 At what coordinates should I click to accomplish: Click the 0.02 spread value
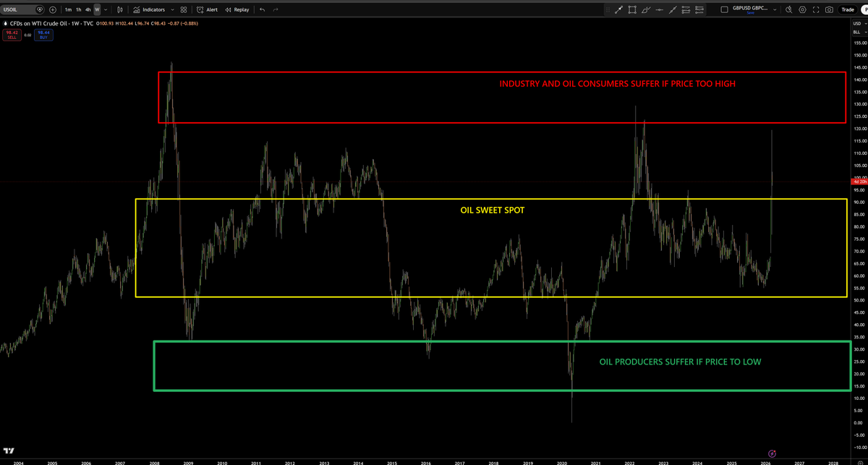(x=27, y=34)
